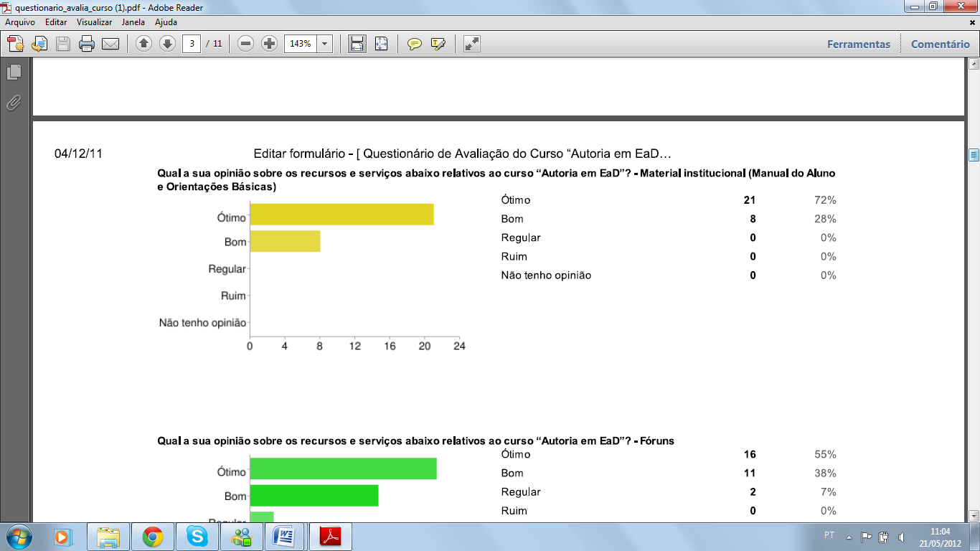The height and width of the screenshot is (551, 980).
Task: Zoom out with the minus button
Action: pyautogui.click(x=245, y=44)
